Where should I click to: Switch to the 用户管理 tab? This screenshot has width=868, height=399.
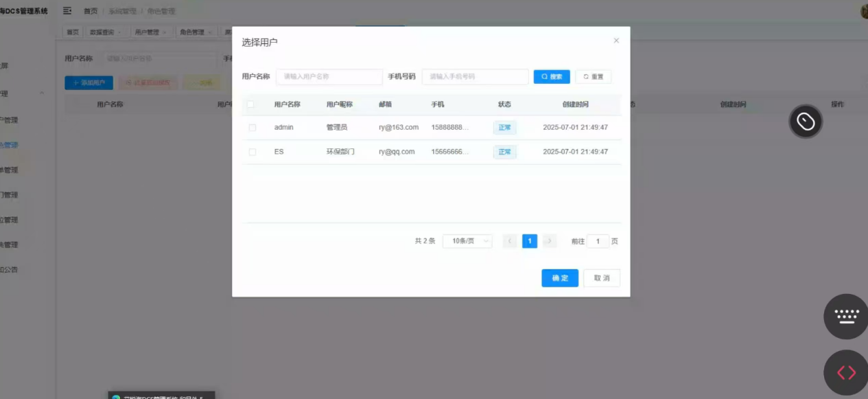point(150,32)
